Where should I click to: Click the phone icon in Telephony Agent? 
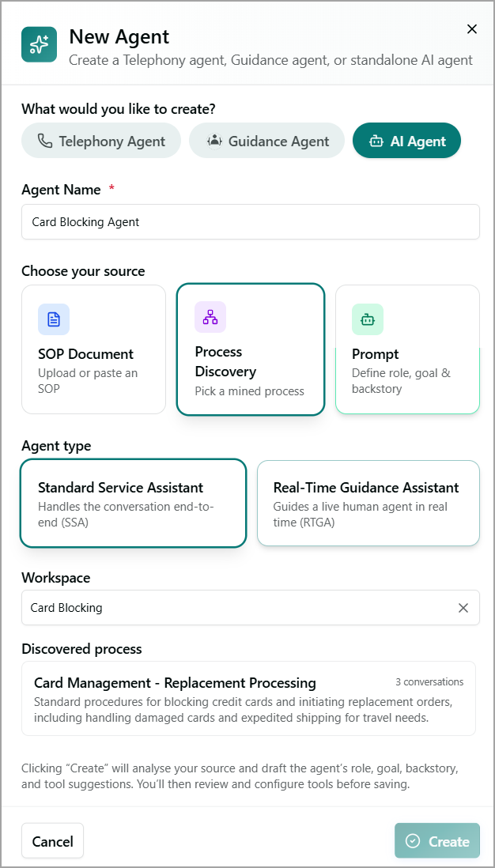[45, 141]
